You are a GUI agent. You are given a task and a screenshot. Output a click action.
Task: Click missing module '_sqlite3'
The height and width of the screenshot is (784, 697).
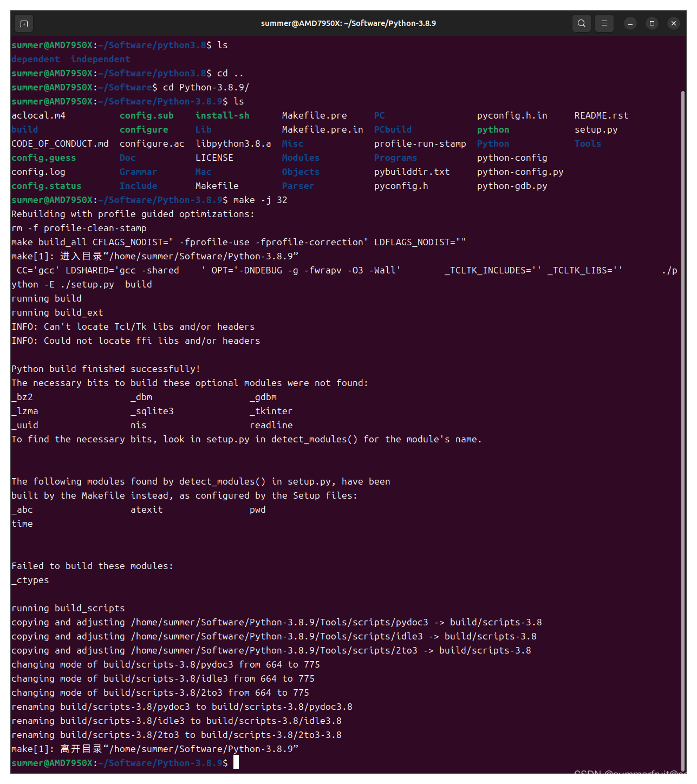152,411
